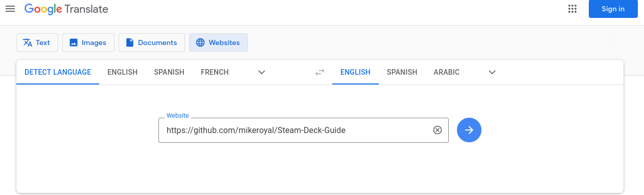644x195 pixels.
Task: Click the Google Translate logo
Action: (x=66, y=9)
